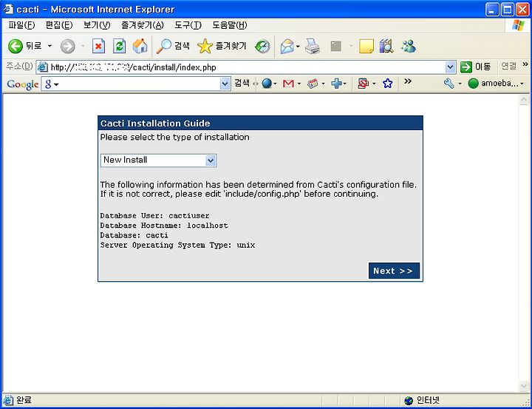Image resolution: width=532 pixels, height=409 pixels.
Task: Expand Mail button dropdown arrow
Action: (x=298, y=46)
